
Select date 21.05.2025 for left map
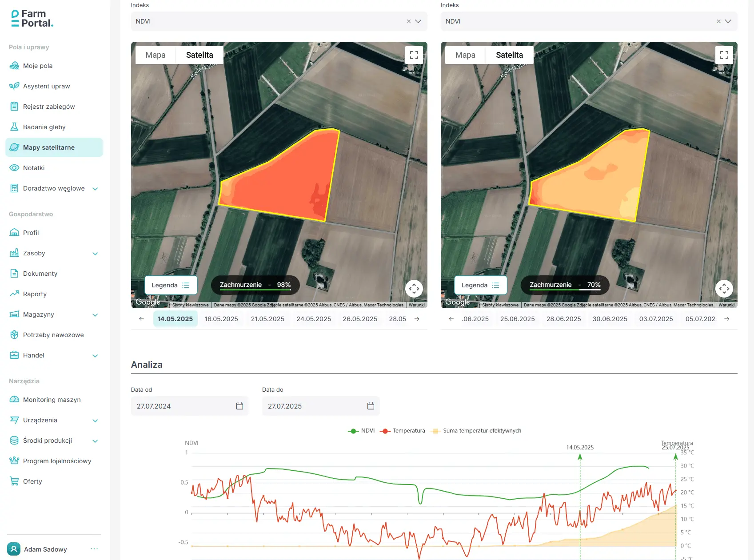[x=267, y=319]
